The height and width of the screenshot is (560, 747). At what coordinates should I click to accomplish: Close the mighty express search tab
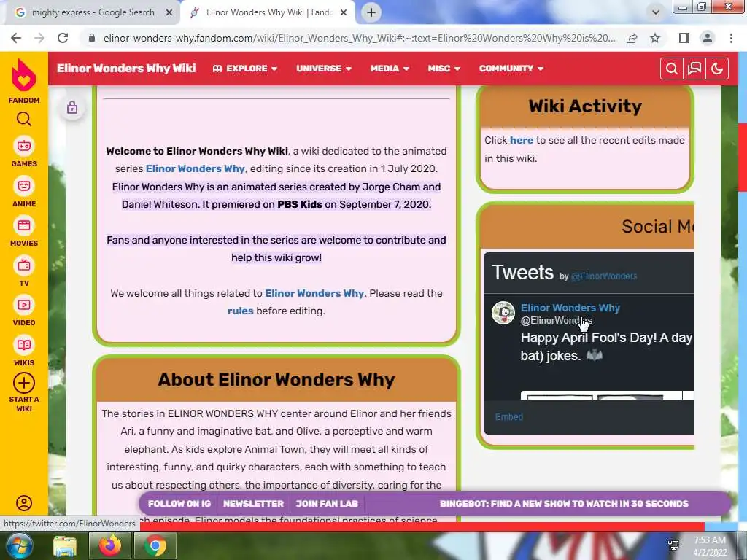(169, 13)
